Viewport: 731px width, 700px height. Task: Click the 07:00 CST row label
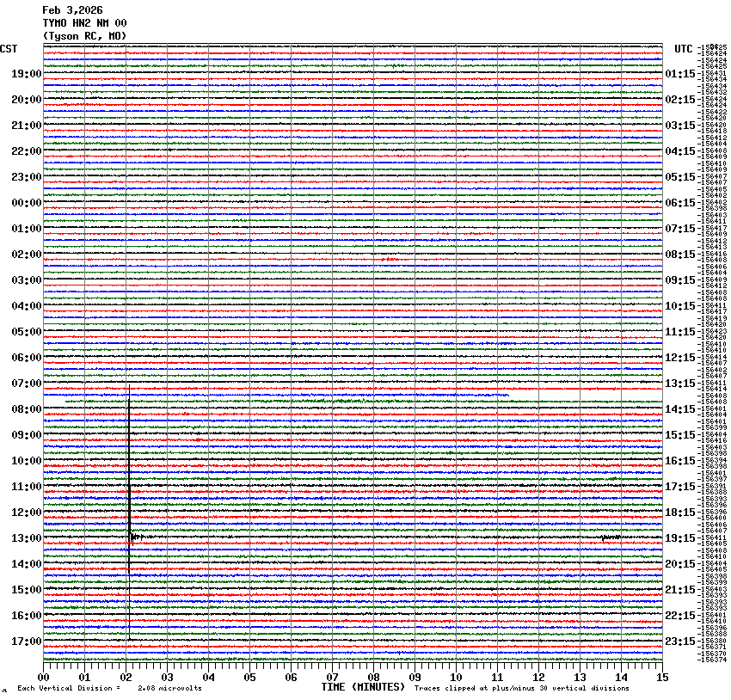point(27,384)
